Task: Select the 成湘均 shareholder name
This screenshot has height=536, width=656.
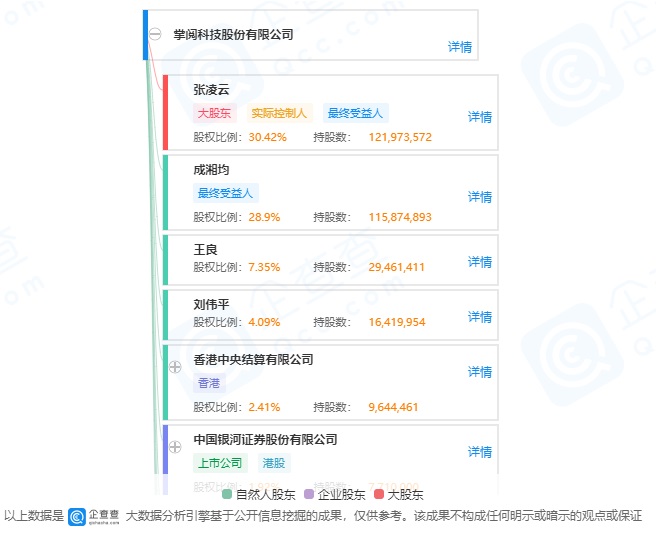Action: [x=211, y=169]
